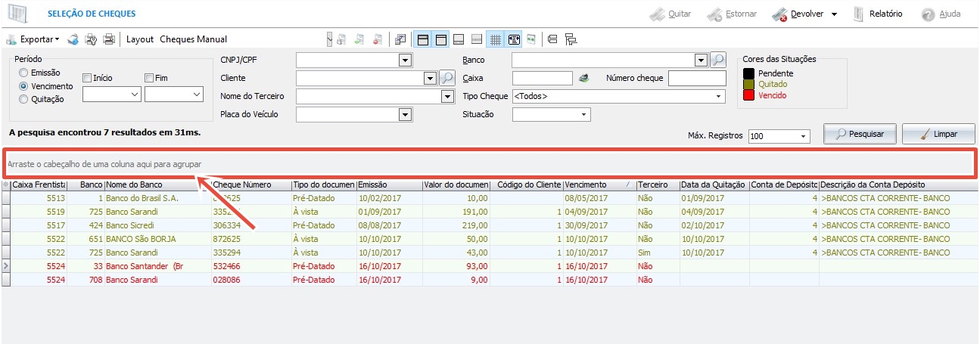Toggle the column header view icon

click(440, 39)
